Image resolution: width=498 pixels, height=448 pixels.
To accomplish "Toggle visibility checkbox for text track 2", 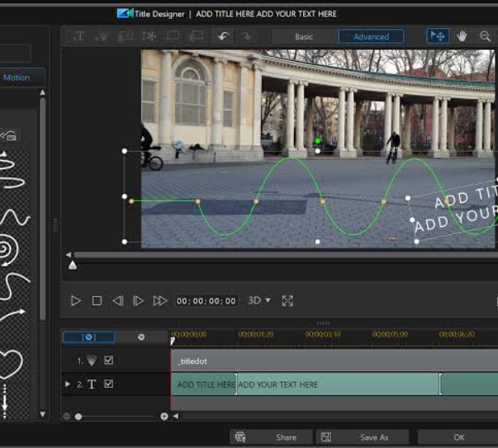I will 109,384.
